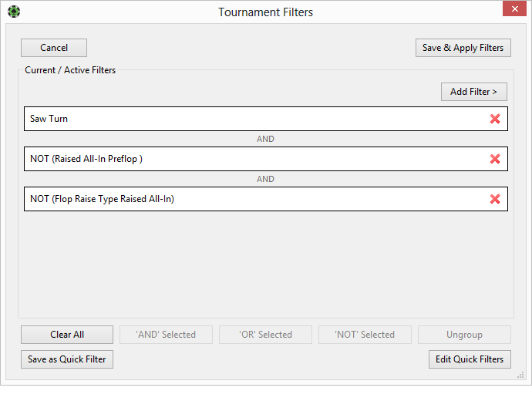Image resolution: width=532 pixels, height=401 pixels.
Task: Remove the Saw Turn filter
Action: pyautogui.click(x=495, y=119)
